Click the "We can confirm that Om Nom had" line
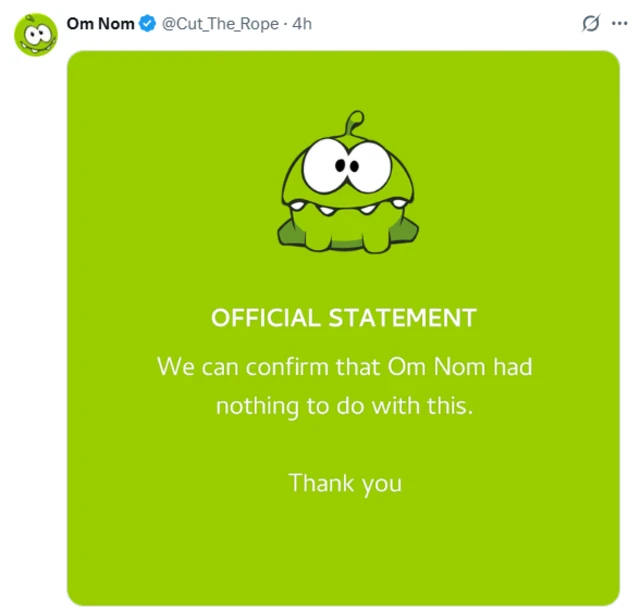Image resolution: width=640 pixels, height=611 pixels. tap(344, 366)
